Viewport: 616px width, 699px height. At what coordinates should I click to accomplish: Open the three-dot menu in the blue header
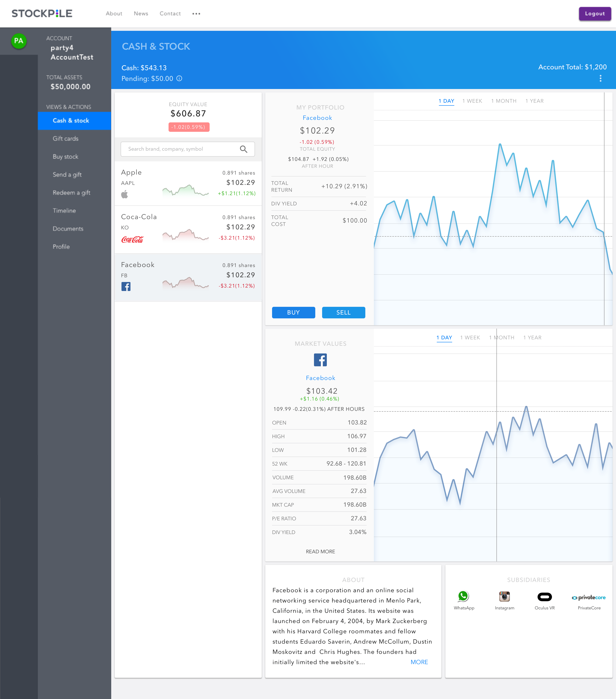[600, 78]
